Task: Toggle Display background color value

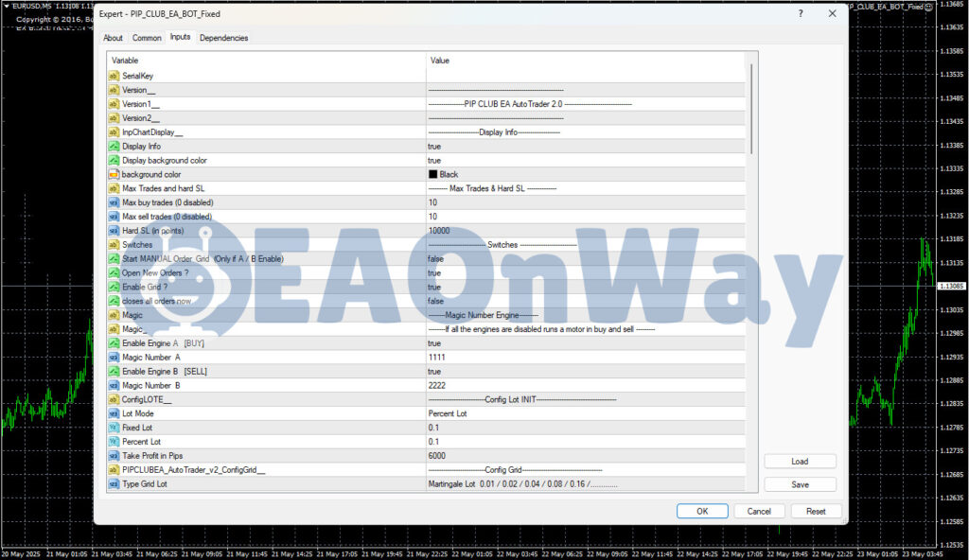Action: coord(586,160)
